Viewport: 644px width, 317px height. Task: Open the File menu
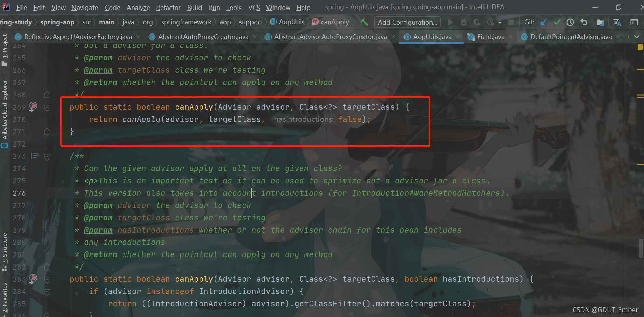22,7
